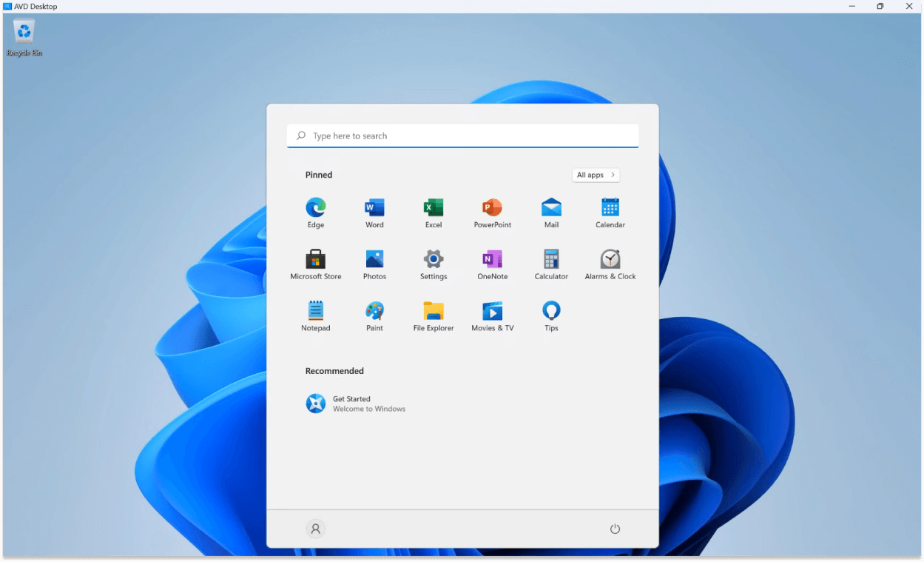Expand the All apps list

tap(596, 175)
